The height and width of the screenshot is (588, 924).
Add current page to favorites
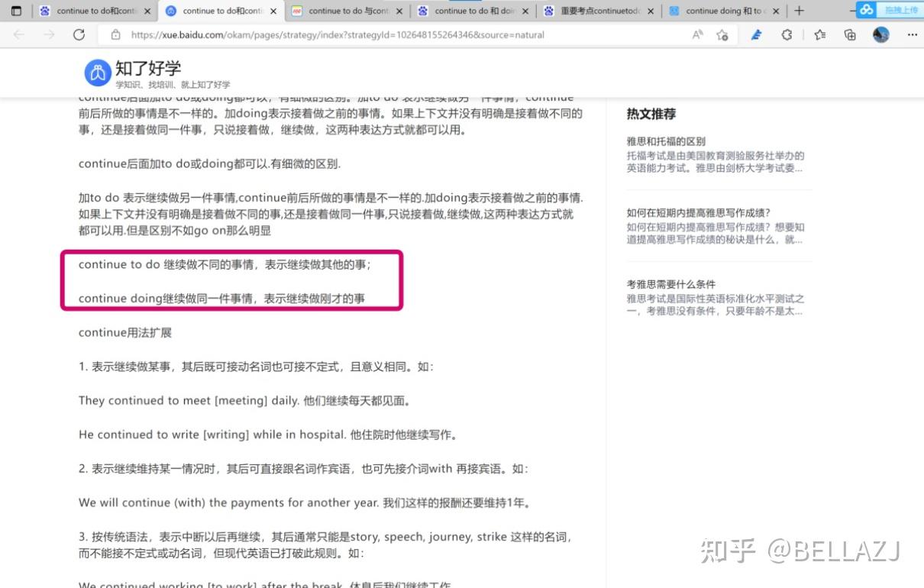721,35
